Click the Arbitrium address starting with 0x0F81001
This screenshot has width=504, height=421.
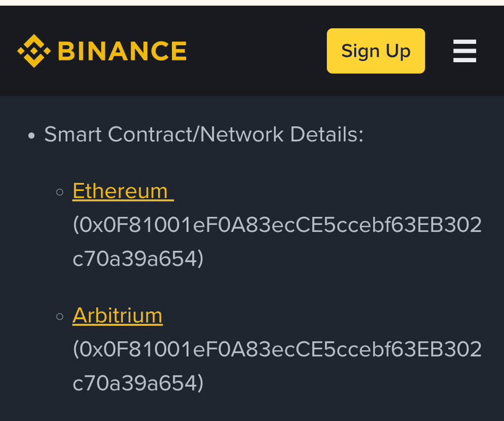277,349
